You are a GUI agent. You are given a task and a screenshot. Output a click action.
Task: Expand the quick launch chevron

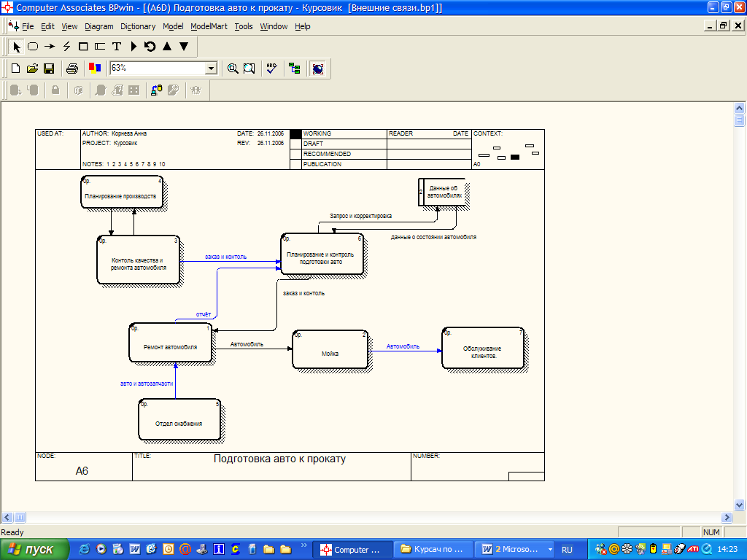[304, 545]
